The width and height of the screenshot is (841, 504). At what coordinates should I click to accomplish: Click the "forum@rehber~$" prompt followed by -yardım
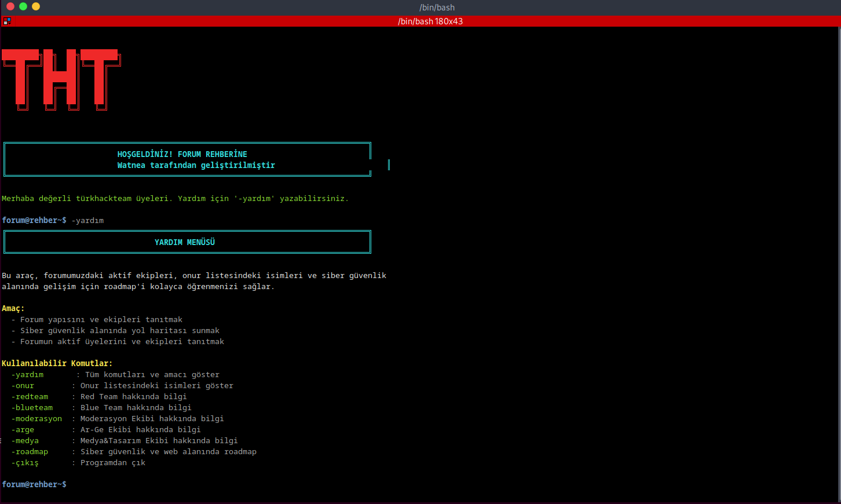pos(34,220)
